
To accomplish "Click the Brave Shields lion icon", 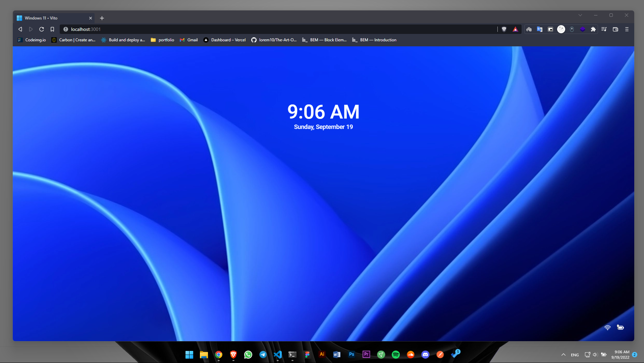I will click(x=504, y=29).
